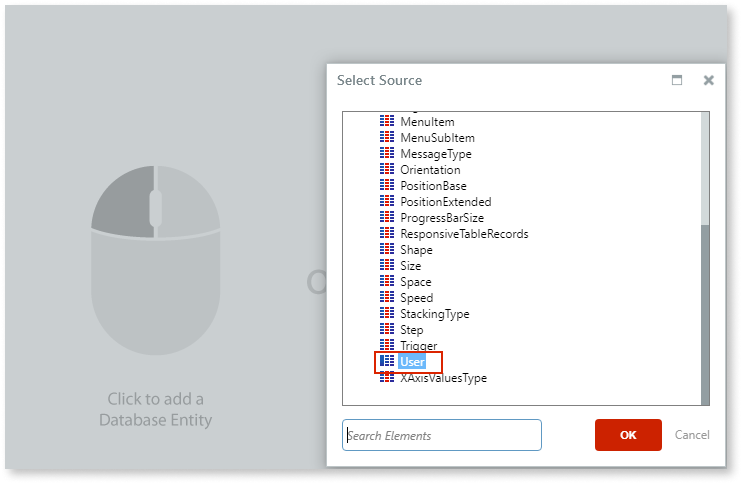This screenshot has width=742, height=484.
Task: Click the icon next to Trigger entity
Action: tap(387, 345)
